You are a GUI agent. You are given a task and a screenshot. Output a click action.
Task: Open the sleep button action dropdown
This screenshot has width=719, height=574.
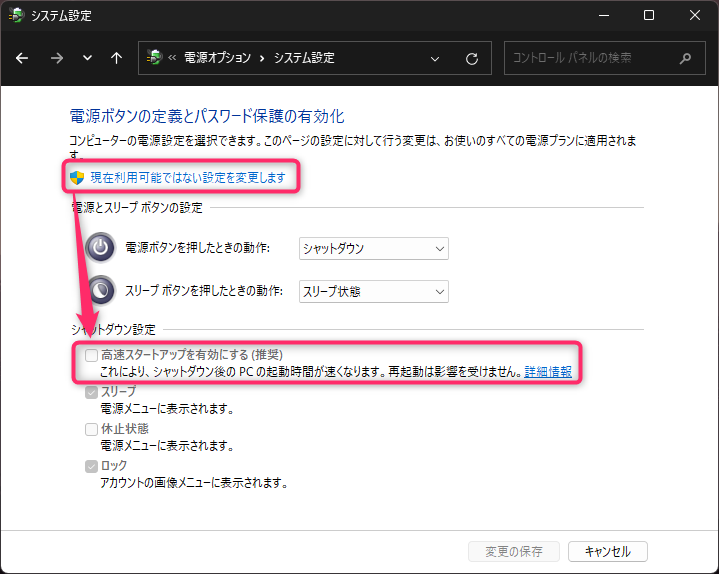tap(374, 291)
